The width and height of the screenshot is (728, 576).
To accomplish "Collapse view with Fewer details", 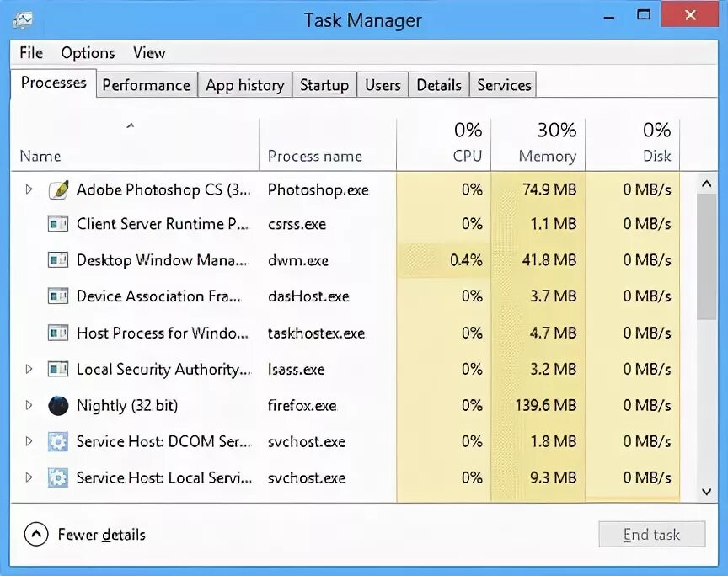I will (84, 534).
